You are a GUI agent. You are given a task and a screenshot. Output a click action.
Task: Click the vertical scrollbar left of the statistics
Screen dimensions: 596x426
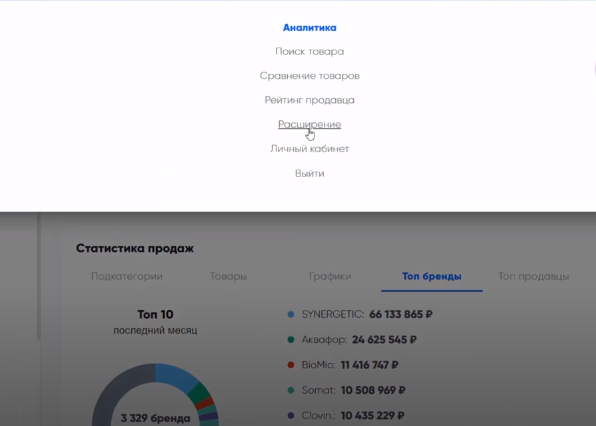point(38,277)
